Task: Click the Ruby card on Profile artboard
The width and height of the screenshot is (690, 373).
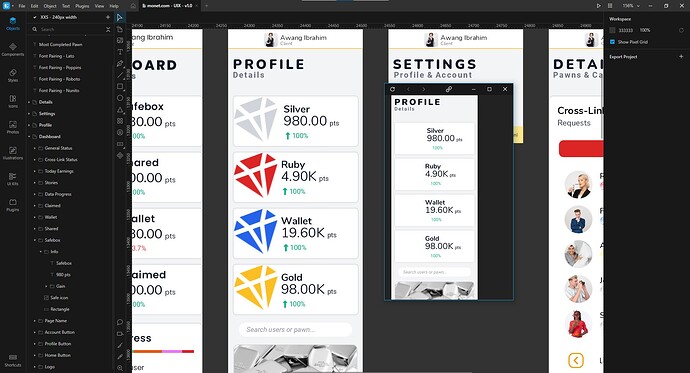Action: [x=296, y=177]
